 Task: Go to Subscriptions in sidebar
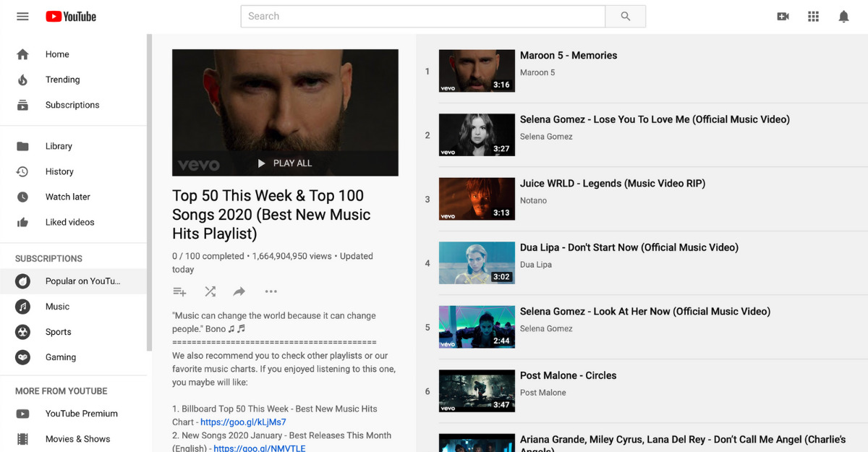pos(74,105)
